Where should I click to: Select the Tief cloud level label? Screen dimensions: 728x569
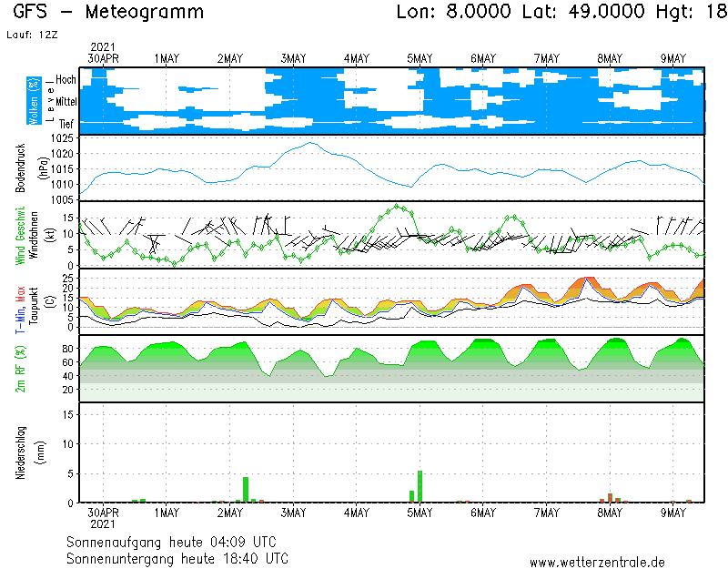(x=66, y=122)
